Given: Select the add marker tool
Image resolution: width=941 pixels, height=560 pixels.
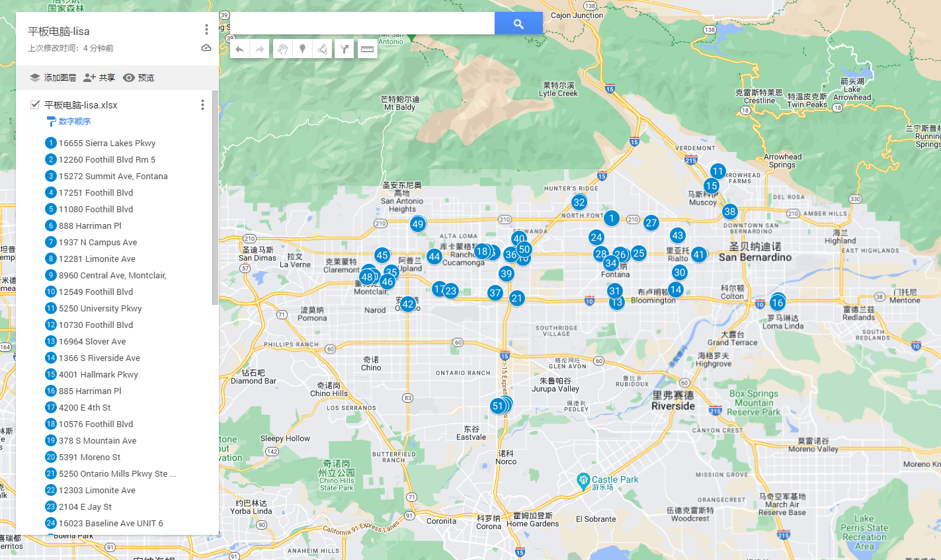Looking at the screenshot, I should pos(302,49).
